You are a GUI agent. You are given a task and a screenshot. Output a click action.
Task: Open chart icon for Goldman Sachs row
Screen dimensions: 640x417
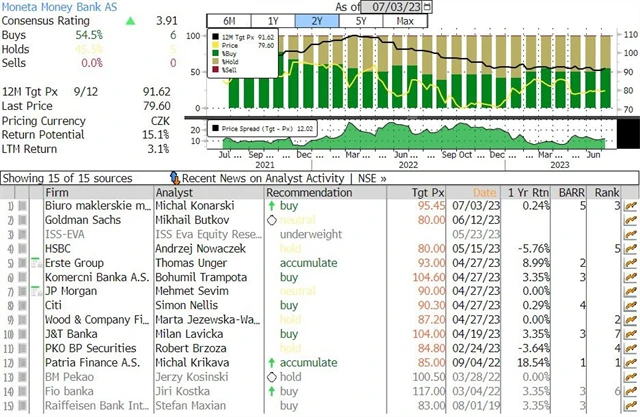630,219
